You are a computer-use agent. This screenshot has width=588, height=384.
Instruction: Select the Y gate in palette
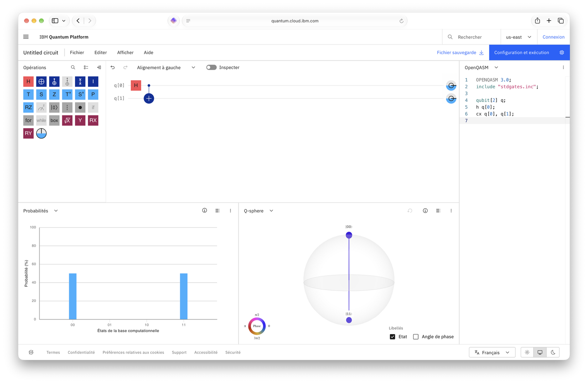[x=80, y=120]
